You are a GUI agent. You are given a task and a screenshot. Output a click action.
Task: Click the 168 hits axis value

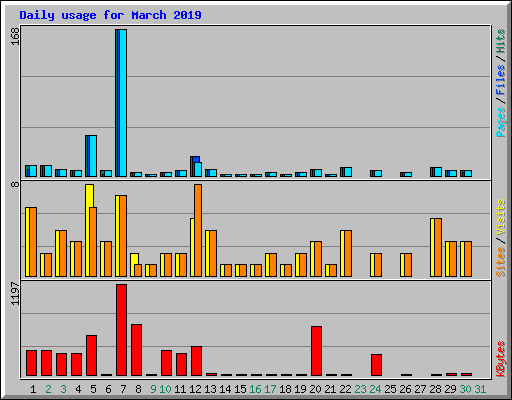coord(15,36)
